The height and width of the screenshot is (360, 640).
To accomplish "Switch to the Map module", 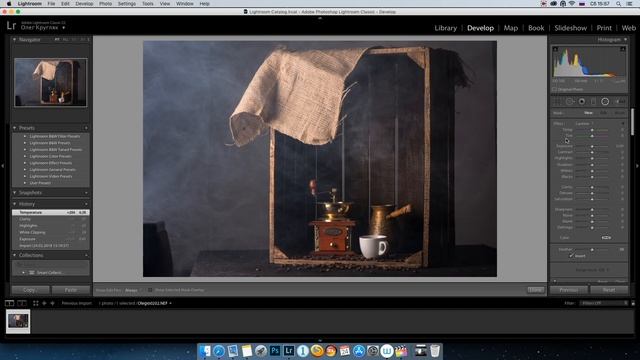I will 511,28.
